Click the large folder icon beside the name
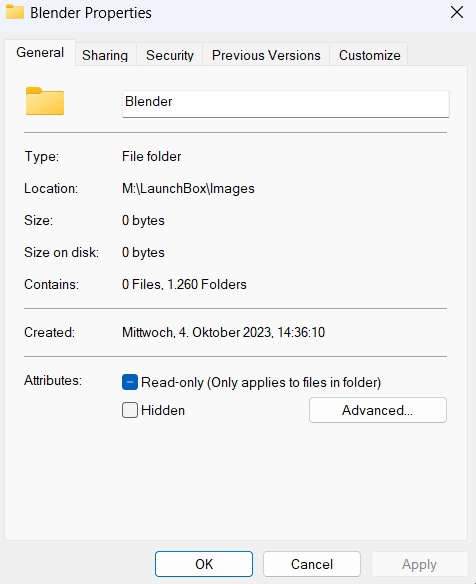476x584 pixels. pos(45,101)
